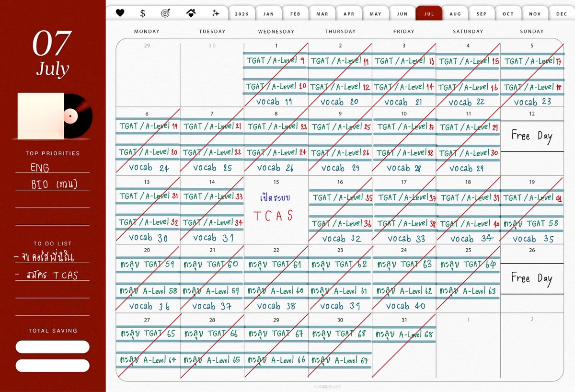The height and width of the screenshot is (392, 575).
Task: Open the target goals icon tab
Action: (166, 13)
